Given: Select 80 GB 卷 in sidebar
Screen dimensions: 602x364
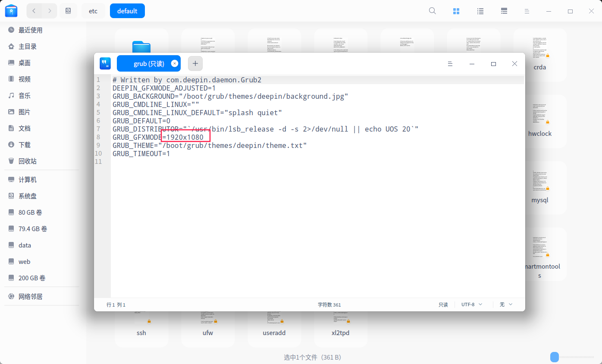Looking at the screenshot, I should pyautogui.click(x=30, y=212).
